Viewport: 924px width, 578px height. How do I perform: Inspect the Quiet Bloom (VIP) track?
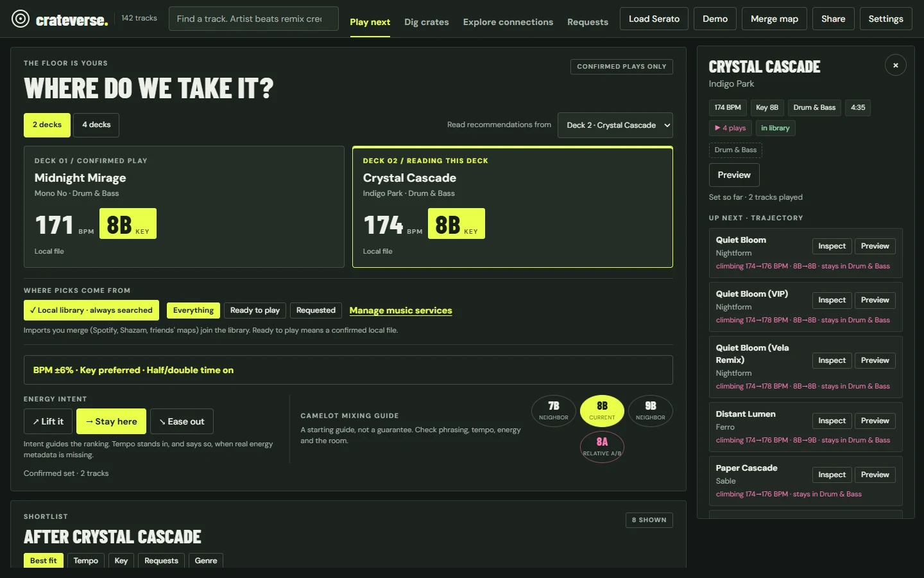pyautogui.click(x=832, y=300)
